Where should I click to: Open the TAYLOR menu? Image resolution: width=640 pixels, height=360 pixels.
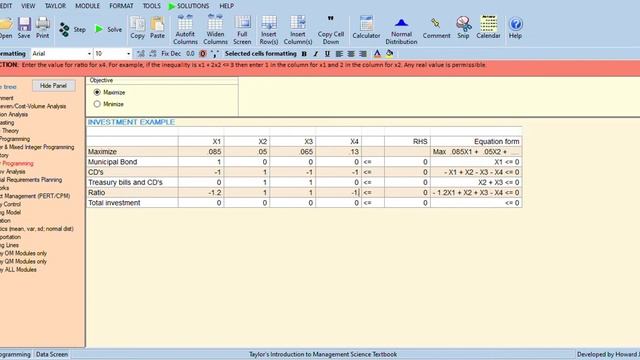click(55, 6)
